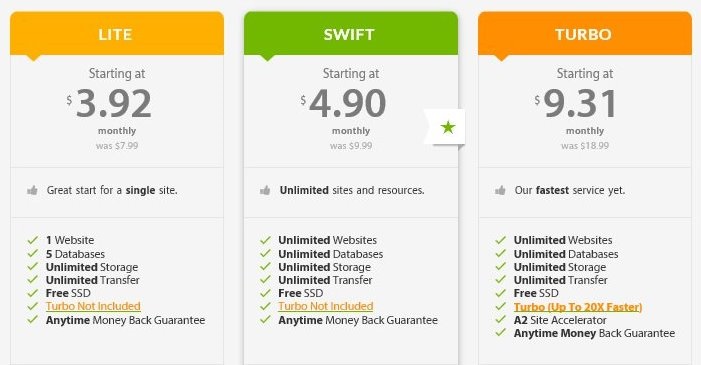
Task: Open Turbo Not Included link in Swift
Action: click(x=325, y=306)
